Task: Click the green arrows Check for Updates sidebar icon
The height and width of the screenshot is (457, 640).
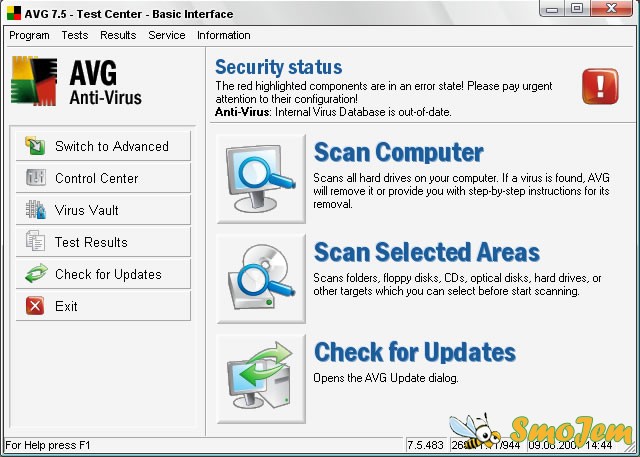Action: coord(36,273)
